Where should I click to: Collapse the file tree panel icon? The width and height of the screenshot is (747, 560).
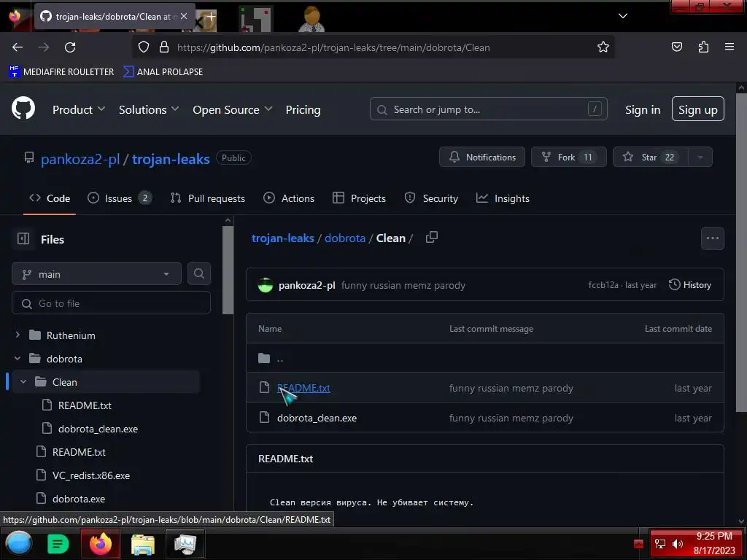23,238
